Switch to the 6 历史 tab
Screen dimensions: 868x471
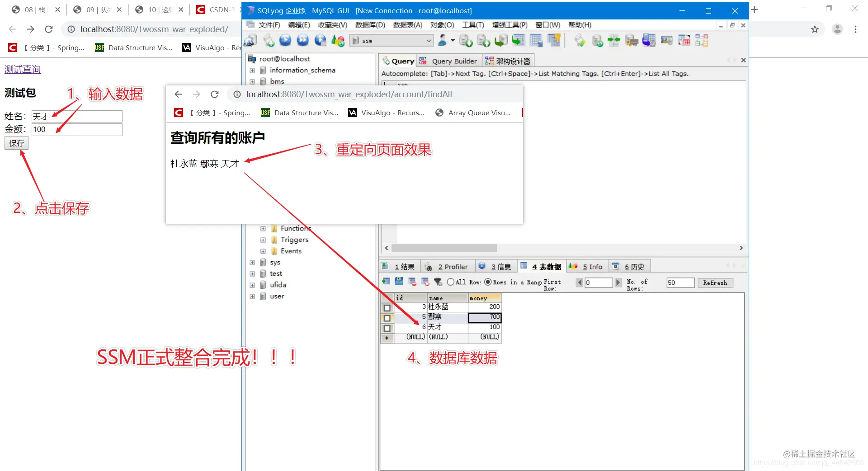[629, 267]
